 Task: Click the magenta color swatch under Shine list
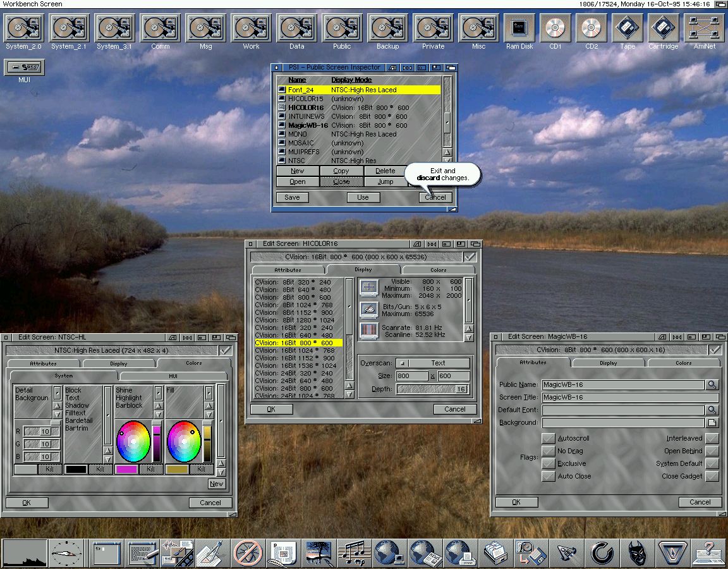[x=127, y=469]
